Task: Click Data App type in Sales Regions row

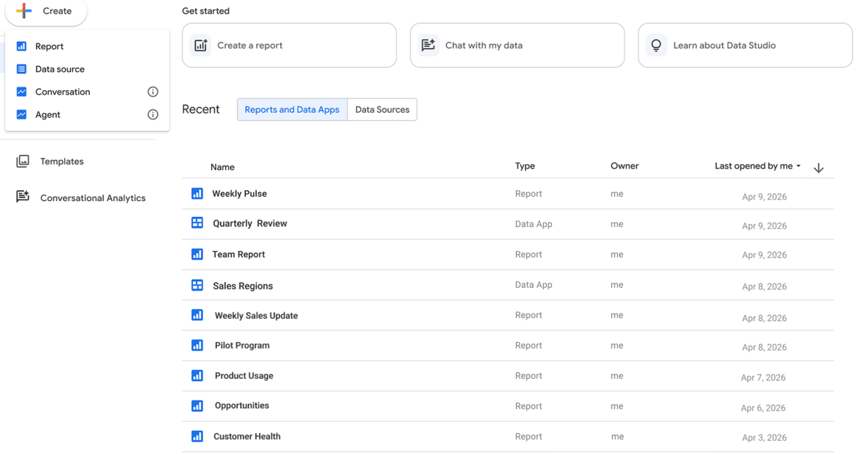Action: click(x=534, y=285)
